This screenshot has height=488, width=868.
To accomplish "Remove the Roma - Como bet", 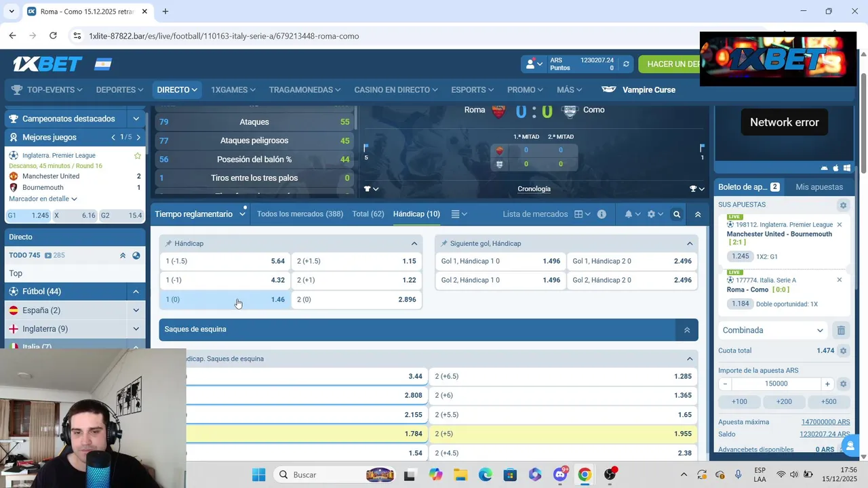I will pyautogui.click(x=840, y=280).
